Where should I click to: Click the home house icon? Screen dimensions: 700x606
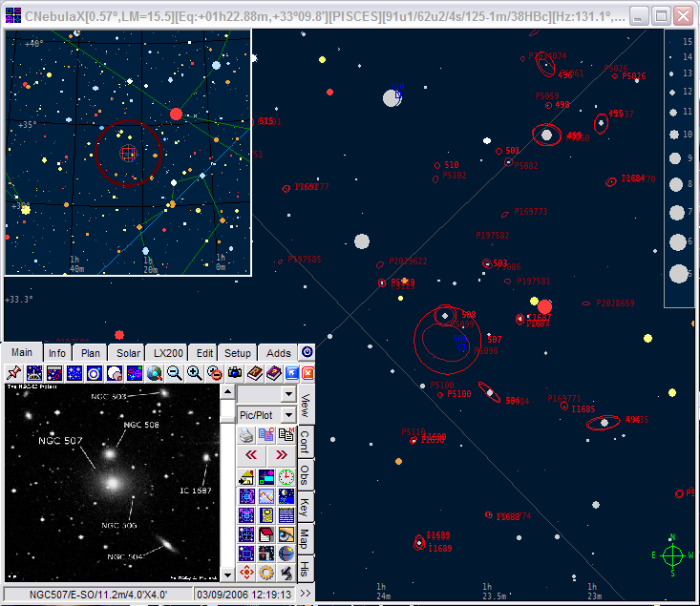click(246, 476)
